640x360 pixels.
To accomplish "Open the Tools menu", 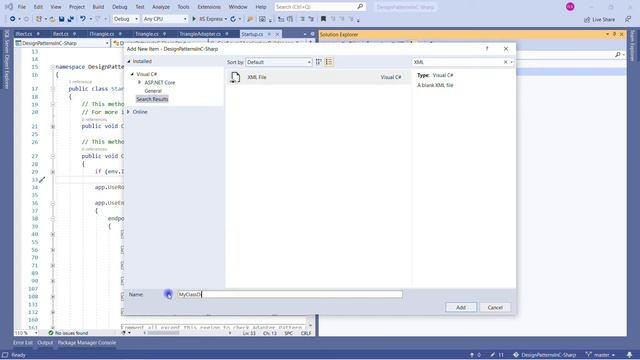I will (x=183, y=7).
